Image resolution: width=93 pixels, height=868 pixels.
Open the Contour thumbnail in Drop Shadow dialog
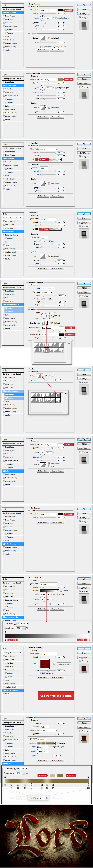click(x=43, y=38)
